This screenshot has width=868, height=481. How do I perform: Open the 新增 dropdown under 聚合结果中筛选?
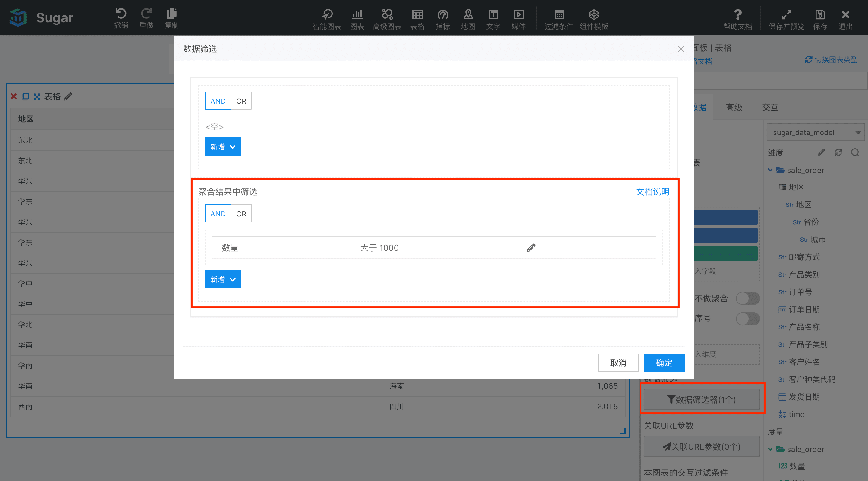tap(223, 279)
